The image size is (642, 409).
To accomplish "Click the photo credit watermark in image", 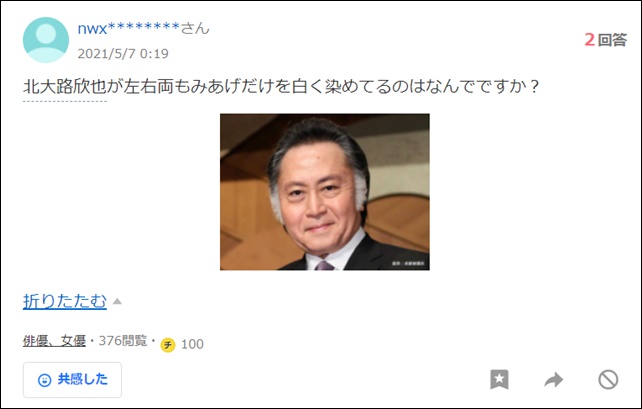I will tap(408, 264).
